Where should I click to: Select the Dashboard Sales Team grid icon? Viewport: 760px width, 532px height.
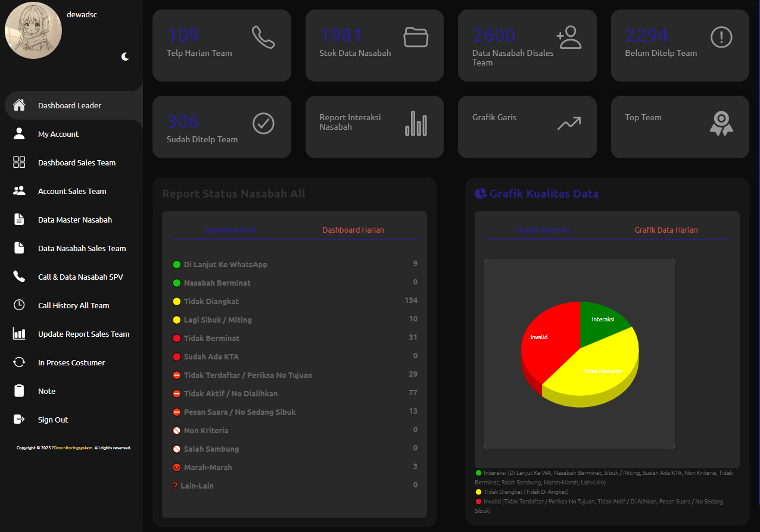[x=18, y=162]
